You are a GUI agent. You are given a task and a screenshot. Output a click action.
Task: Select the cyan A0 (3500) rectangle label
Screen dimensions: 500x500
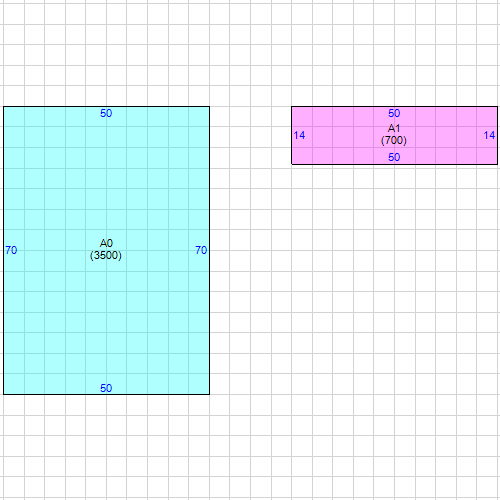106,249
